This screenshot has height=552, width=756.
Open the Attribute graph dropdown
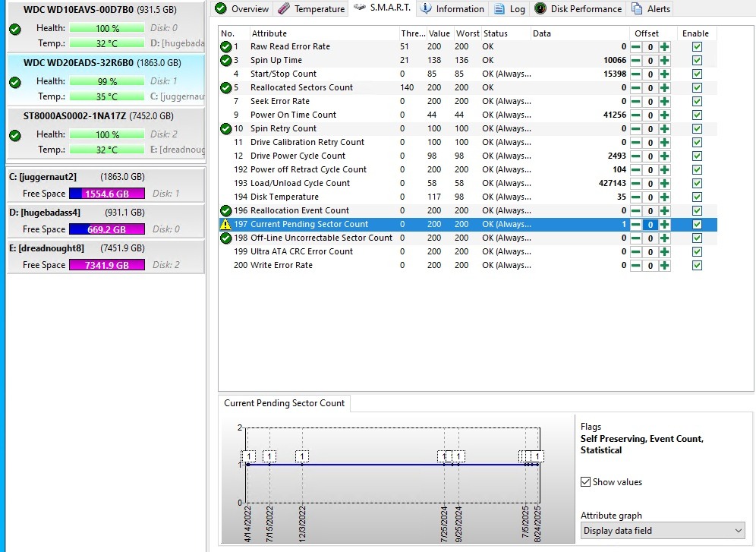pyautogui.click(x=663, y=531)
